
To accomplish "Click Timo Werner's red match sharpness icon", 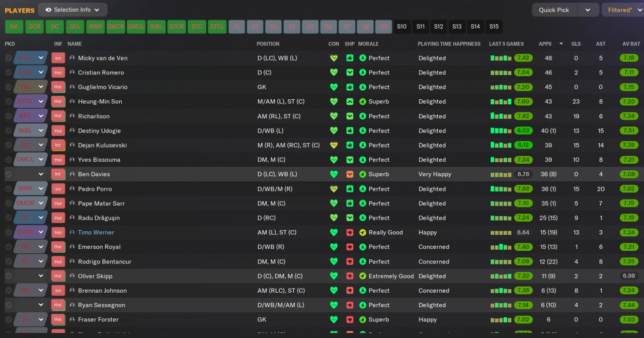I will coord(350,232).
